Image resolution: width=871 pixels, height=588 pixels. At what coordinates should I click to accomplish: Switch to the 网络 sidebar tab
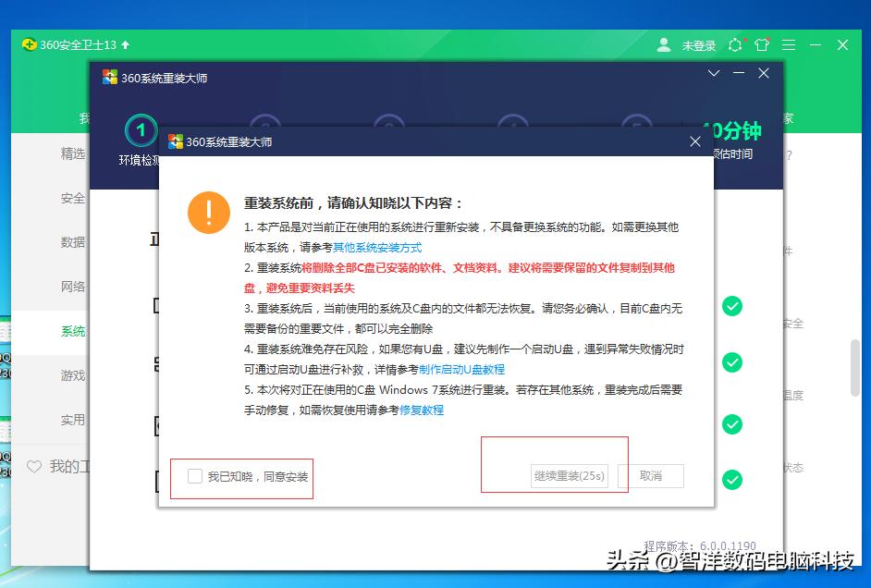coord(73,287)
